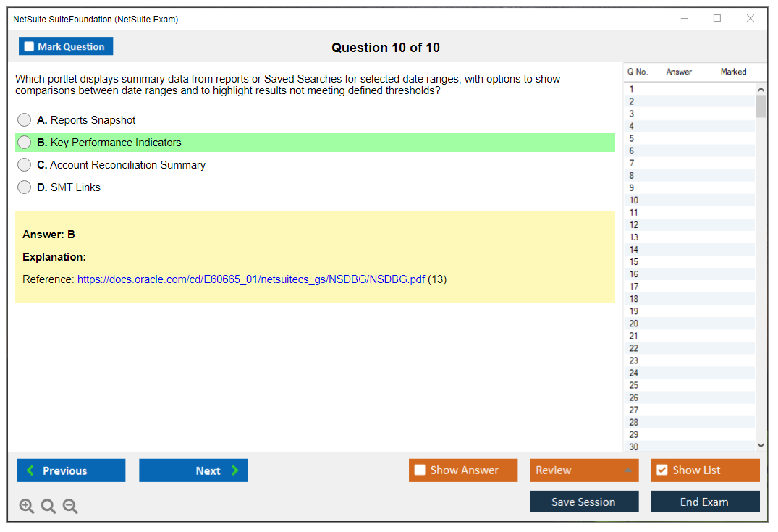Select question 26 in the list
This screenshot has height=532, width=778.
(689, 397)
